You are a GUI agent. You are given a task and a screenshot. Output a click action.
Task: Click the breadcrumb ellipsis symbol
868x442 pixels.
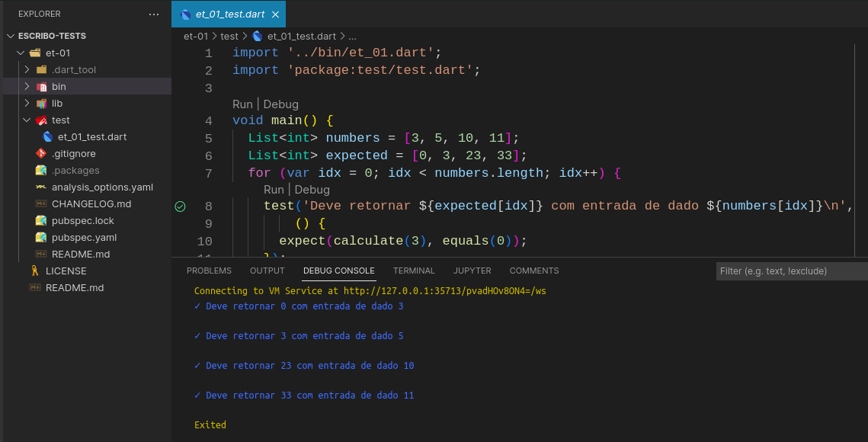[x=352, y=37]
